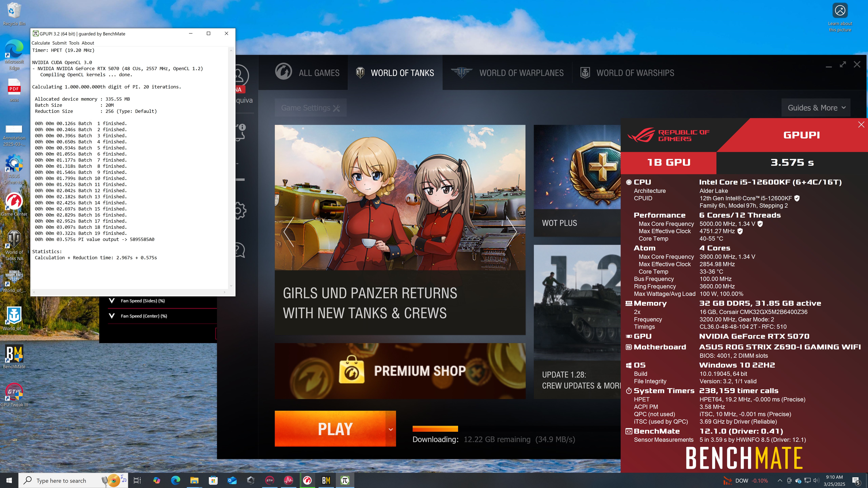The height and width of the screenshot is (488, 868).
Task: Open the BenchMate desktop shortcut
Action: click(x=14, y=357)
